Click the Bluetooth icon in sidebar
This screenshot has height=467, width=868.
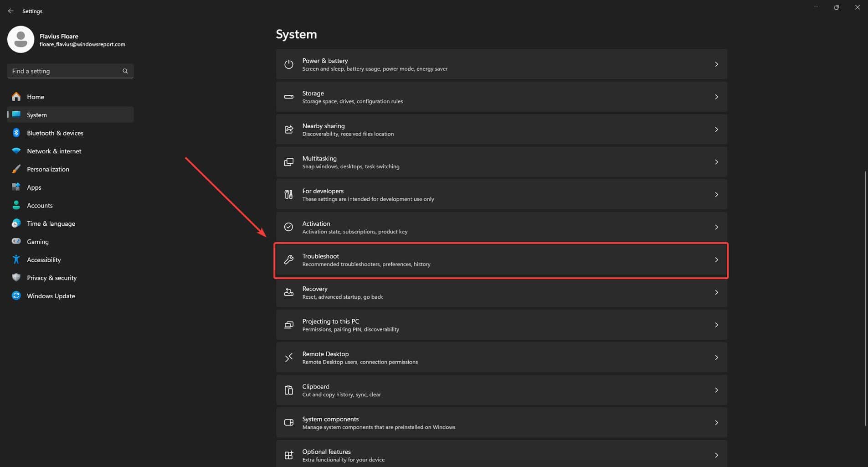coord(16,133)
